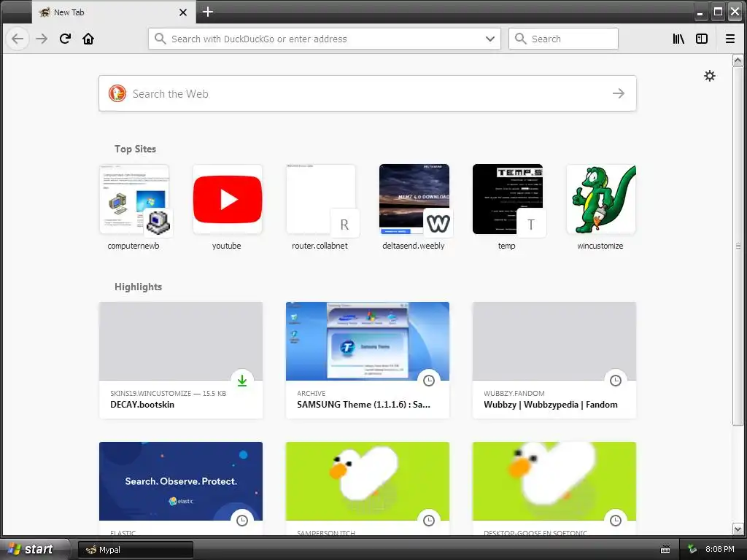The height and width of the screenshot is (560, 747).
Task: Open the Wubbzy Wubbzypedia Fandom highlight
Action: point(554,360)
